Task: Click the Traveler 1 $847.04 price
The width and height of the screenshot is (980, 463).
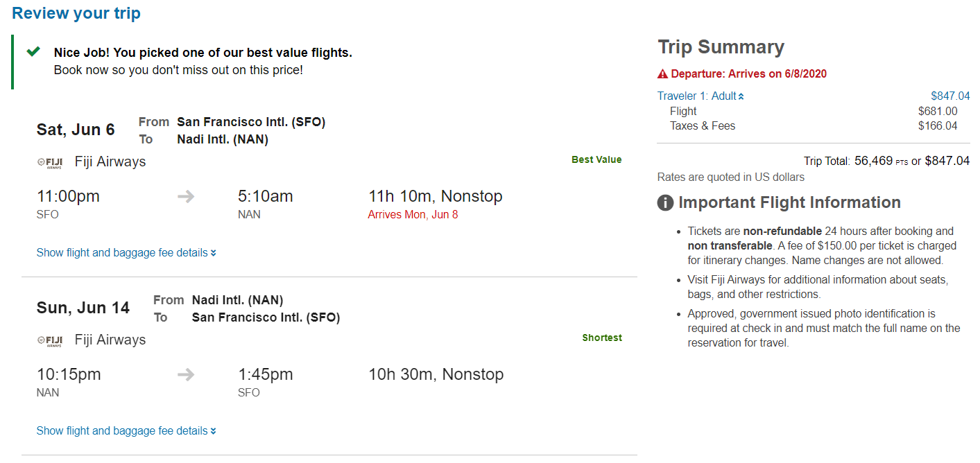Action: click(x=950, y=96)
